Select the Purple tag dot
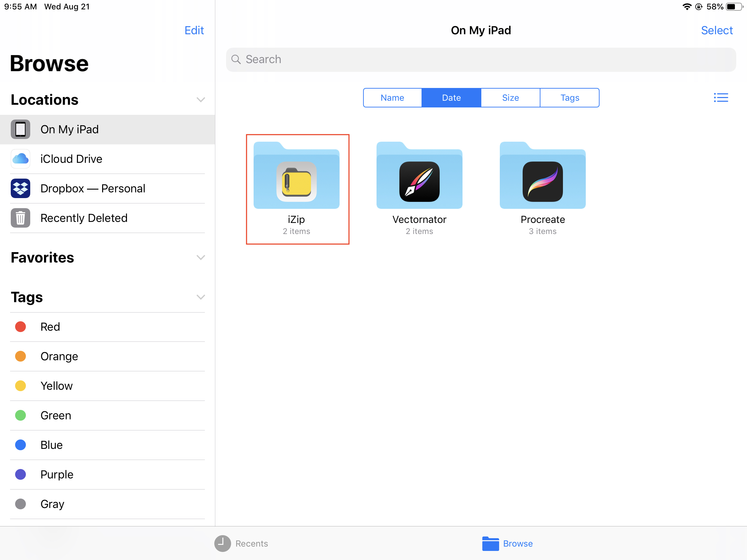The height and width of the screenshot is (560, 747). pos(20,475)
